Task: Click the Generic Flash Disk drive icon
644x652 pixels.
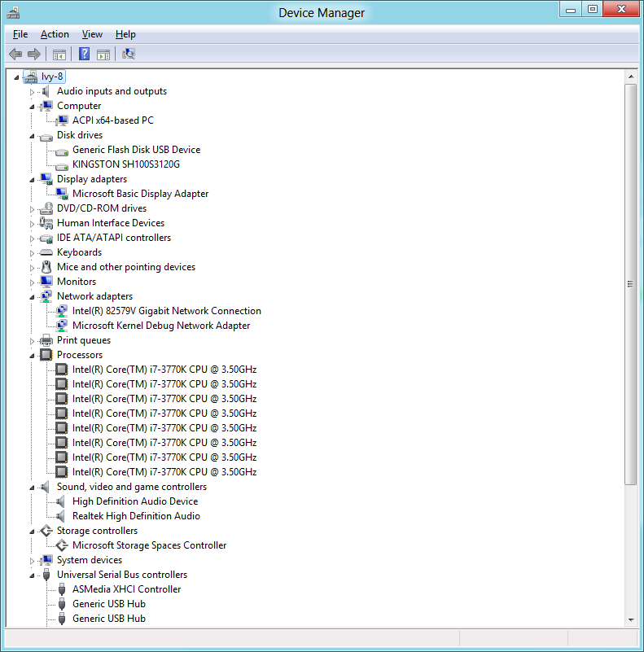Action: 62,151
